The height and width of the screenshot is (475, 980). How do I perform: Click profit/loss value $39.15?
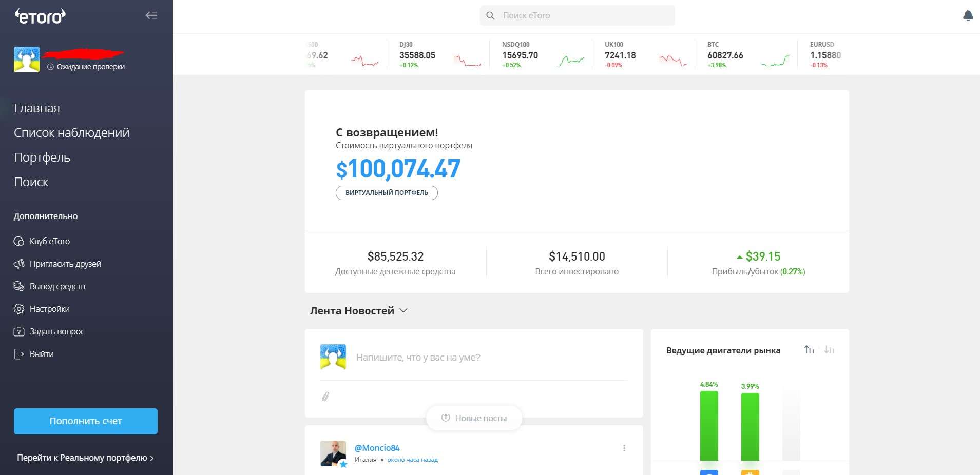763,256
